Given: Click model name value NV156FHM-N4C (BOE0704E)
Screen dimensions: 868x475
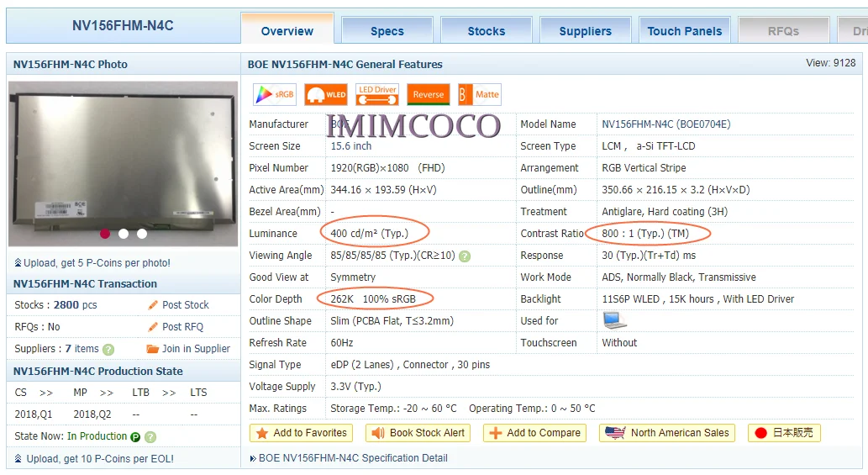Looking at the screenshot, I should 666,124.
